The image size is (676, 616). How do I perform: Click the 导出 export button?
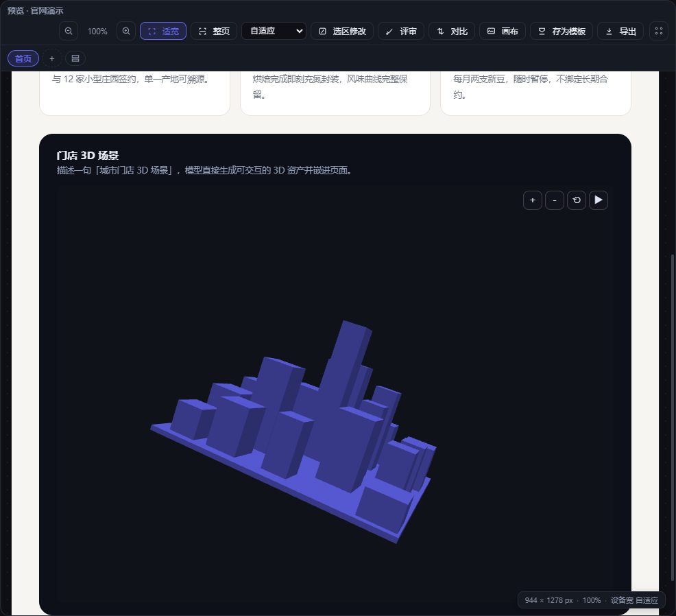(620, 31)
